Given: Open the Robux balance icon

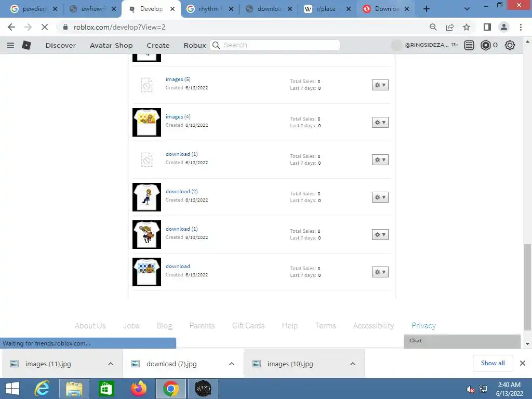Looking at the screenshot, I should click(486, 45).
